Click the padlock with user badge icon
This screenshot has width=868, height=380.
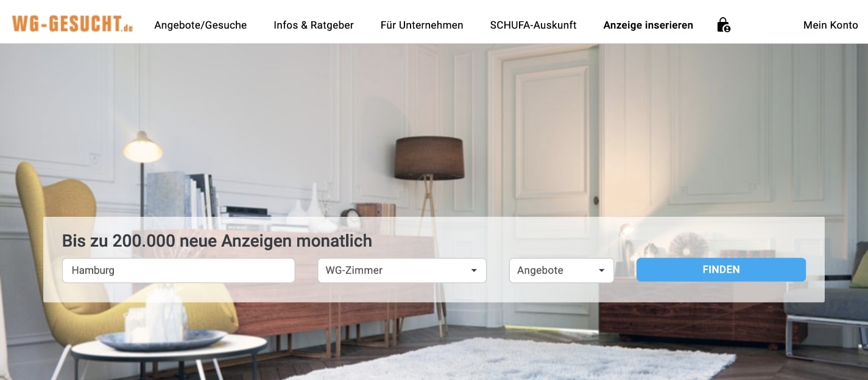pyautogui.click(x=723, y=25)
